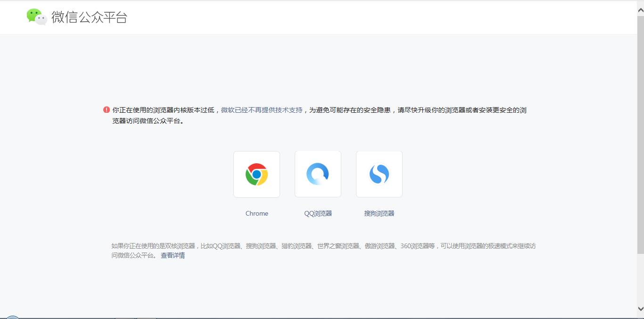The width and height of the screenshot is (644, 319).
Task: Click the red warning exclamation icon
Action: coord(107,110)
